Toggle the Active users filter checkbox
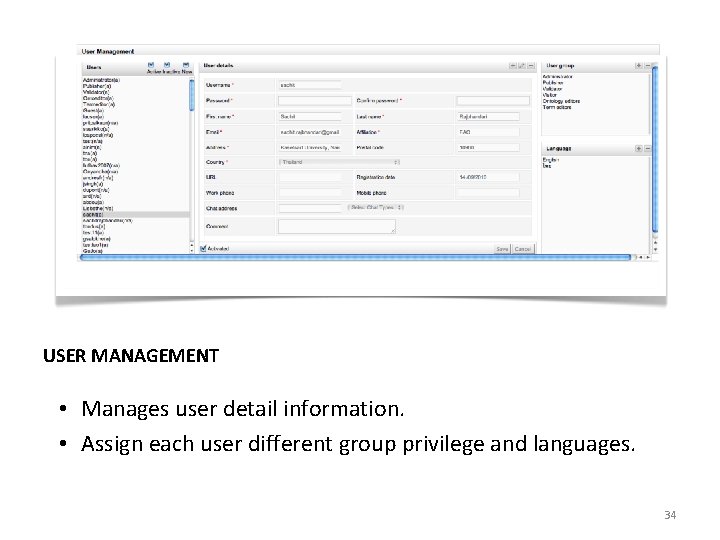Screen dimensions: 720x540 click(151, 65)
